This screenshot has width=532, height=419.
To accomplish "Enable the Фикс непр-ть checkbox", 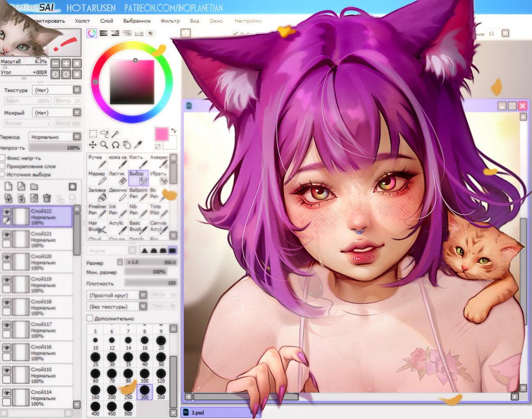I will click(x=3, y=158).
